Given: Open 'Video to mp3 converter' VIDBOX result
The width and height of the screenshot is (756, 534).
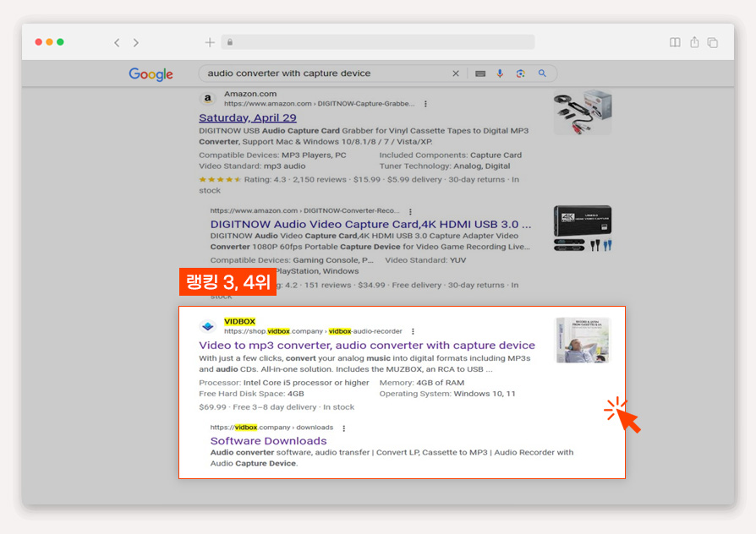Looking at the screenshot, I should pos(367,345).
